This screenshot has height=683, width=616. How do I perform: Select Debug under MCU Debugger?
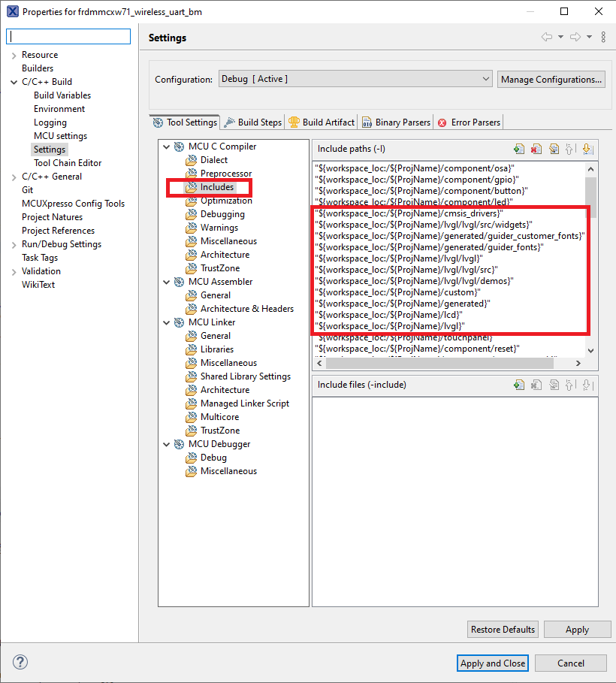pos(213,458)
